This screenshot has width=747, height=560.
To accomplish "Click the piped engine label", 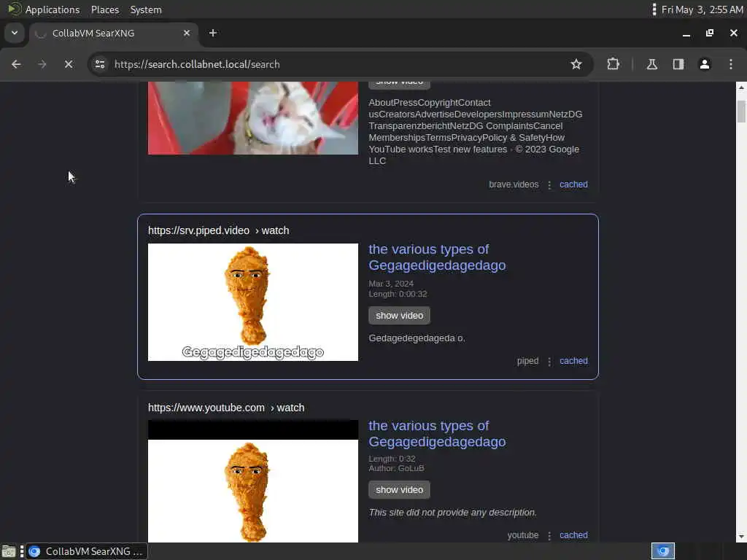I will (x=528, y=361).
